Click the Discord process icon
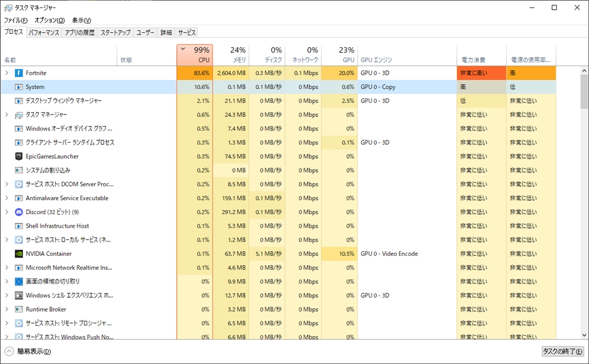Screen dimensions: 589x364 click(18, 212)
